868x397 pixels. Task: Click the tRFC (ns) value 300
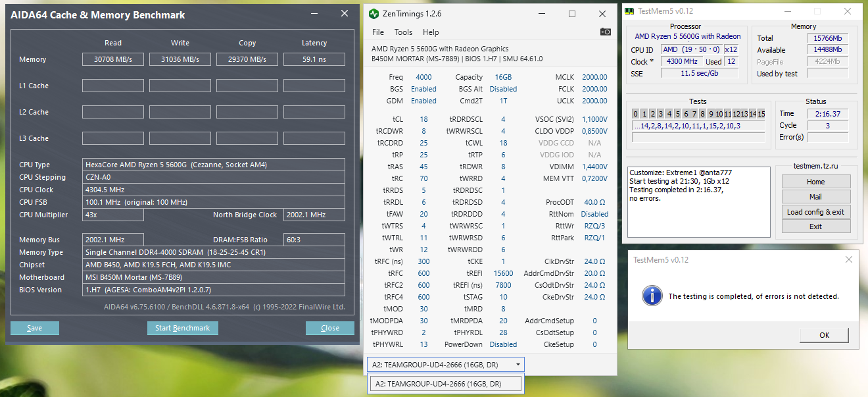point(423,261)
